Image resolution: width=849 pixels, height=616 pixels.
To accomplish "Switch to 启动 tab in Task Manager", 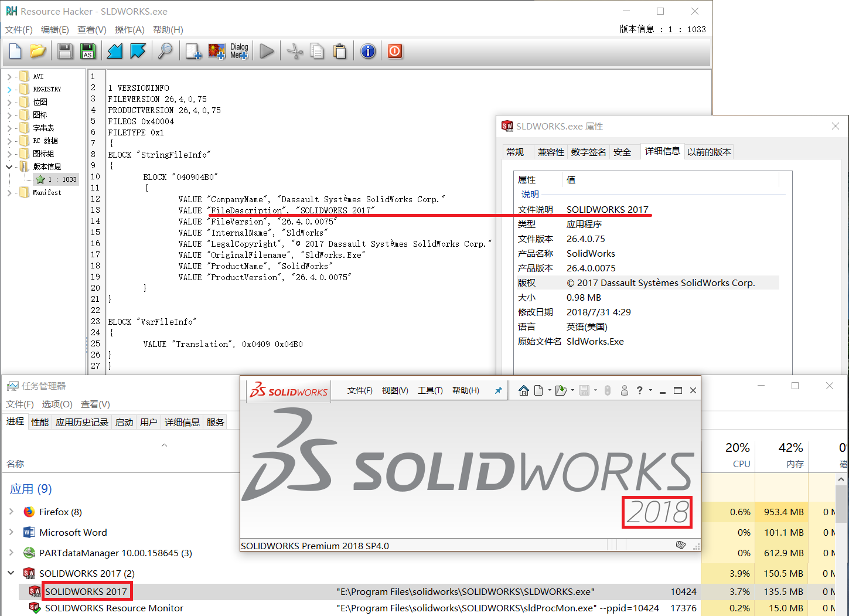I will [x=124, y=422].
